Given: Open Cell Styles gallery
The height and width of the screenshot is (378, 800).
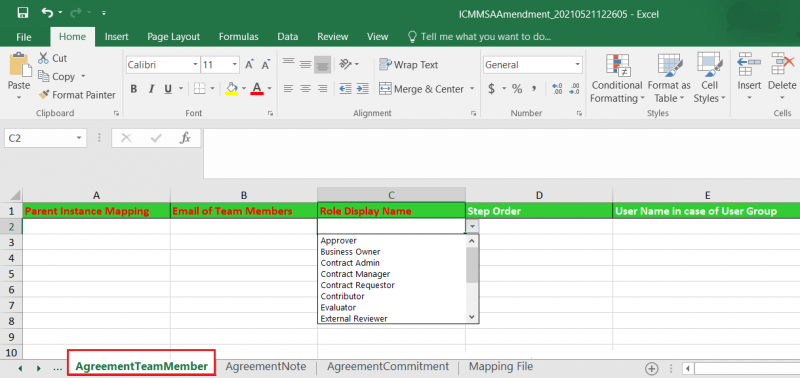Looking at the screenshot, I should point(709,78).
